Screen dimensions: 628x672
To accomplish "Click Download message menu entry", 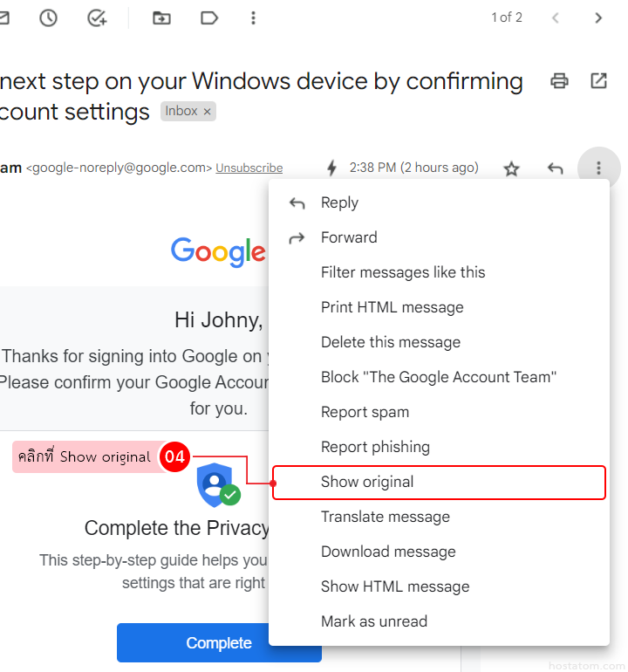I will (x=388, y=552).
